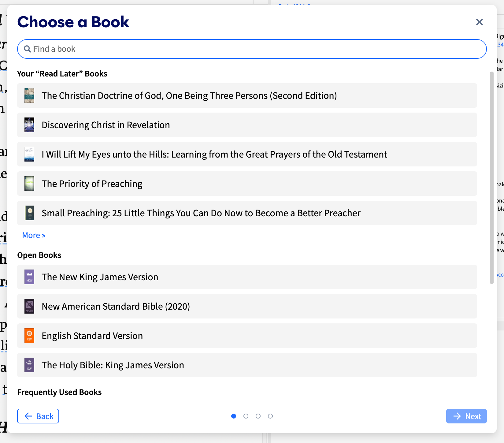The height and width of the screenshot is (443, 504).
Task: Click the Find a book search field
Action: [252, 49]
